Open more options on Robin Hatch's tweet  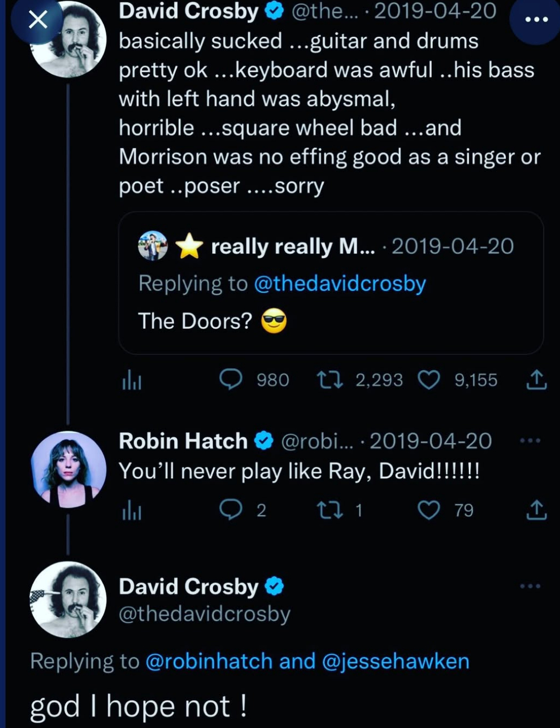pos(530,441)
